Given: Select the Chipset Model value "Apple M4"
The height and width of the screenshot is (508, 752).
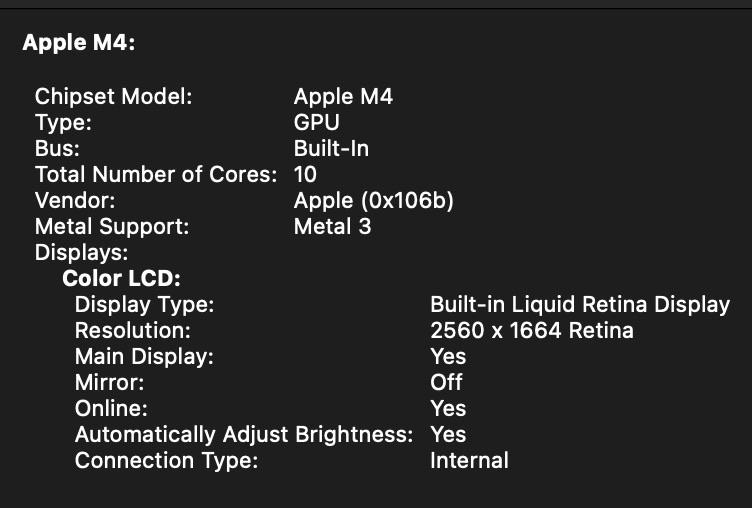Looking at the screenshot, I should click(343, 97).
